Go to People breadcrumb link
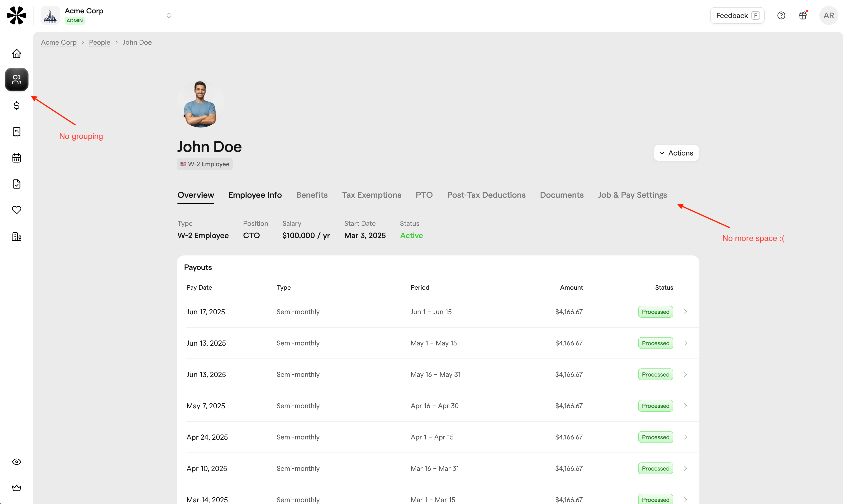 [100, 42]
